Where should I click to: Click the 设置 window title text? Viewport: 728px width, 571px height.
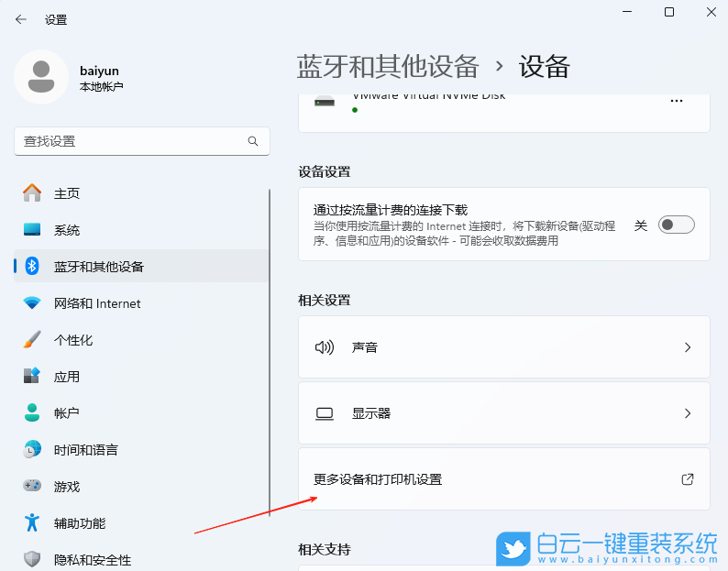[x=56, y=19]
